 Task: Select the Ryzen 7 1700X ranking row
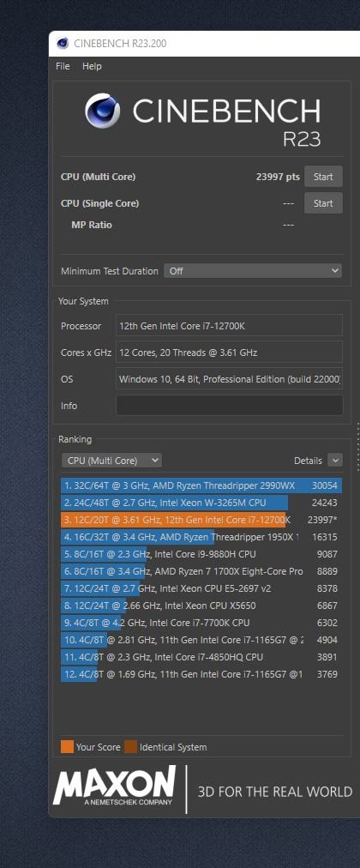(x=201, y=571)
